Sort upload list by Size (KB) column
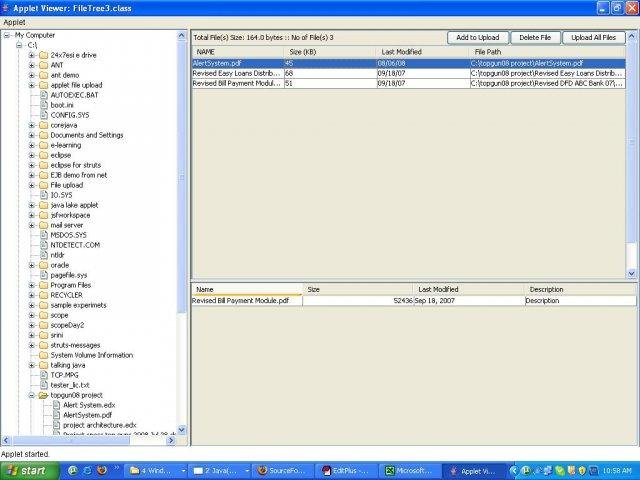The width and height of the screenshot is (640, 480). pyautogui.click(x=330, y=52)
